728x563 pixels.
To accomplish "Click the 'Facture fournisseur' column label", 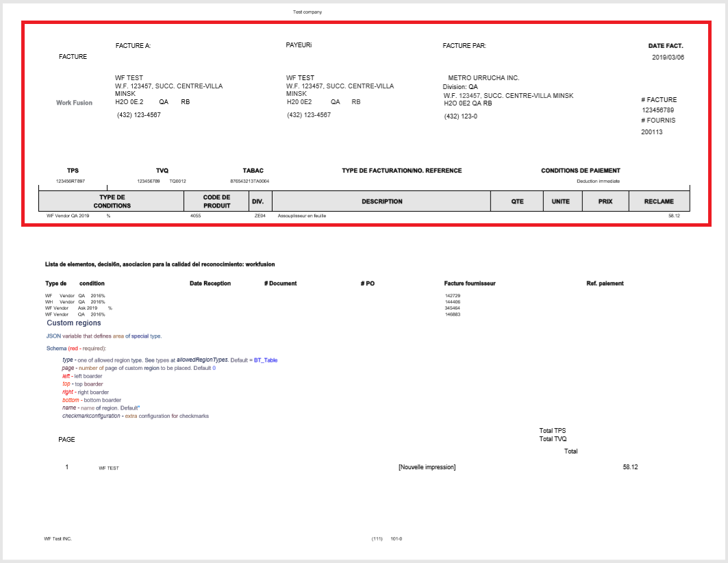I will [x=469, y=283].
